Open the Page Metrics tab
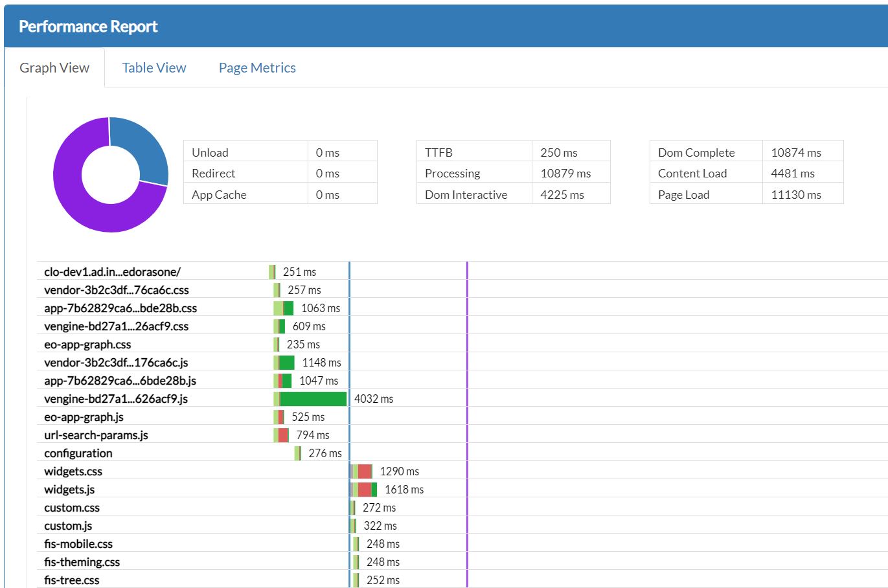The height and width of the screenshot is (588, 888). pyautogui.click(x=257, y=68)
